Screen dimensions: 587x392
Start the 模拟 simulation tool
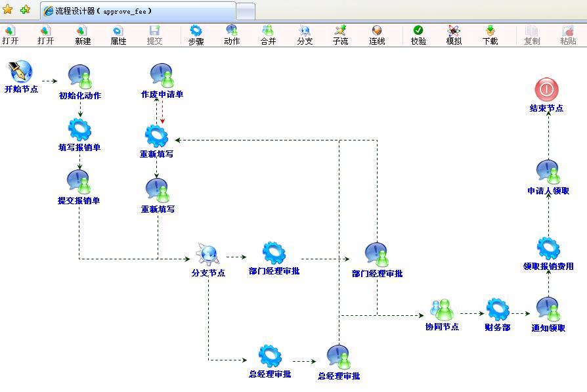point(454,35)
